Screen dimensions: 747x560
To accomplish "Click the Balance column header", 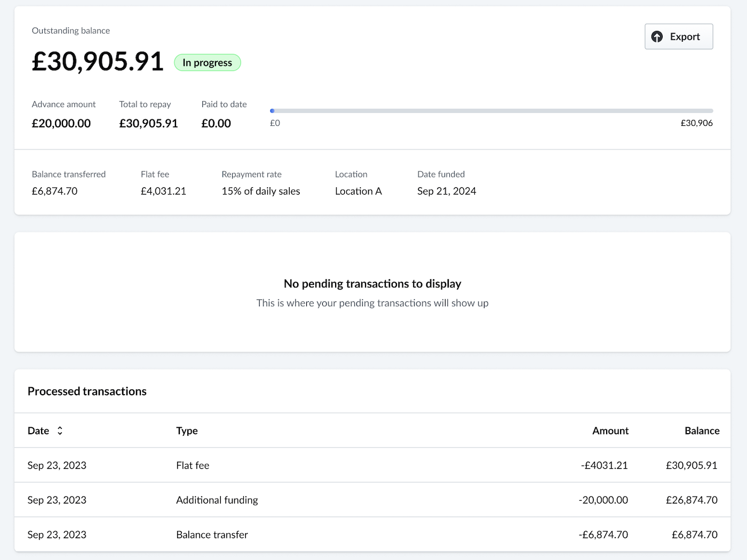I will pos(702,430).
